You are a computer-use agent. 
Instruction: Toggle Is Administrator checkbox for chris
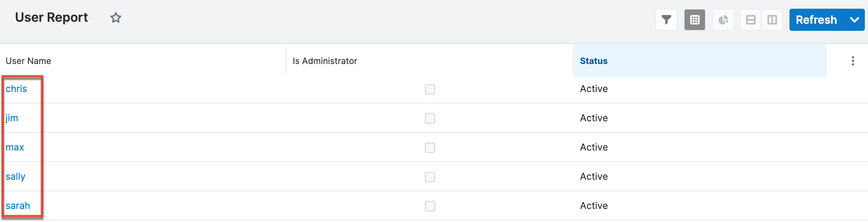click(430, 89)
